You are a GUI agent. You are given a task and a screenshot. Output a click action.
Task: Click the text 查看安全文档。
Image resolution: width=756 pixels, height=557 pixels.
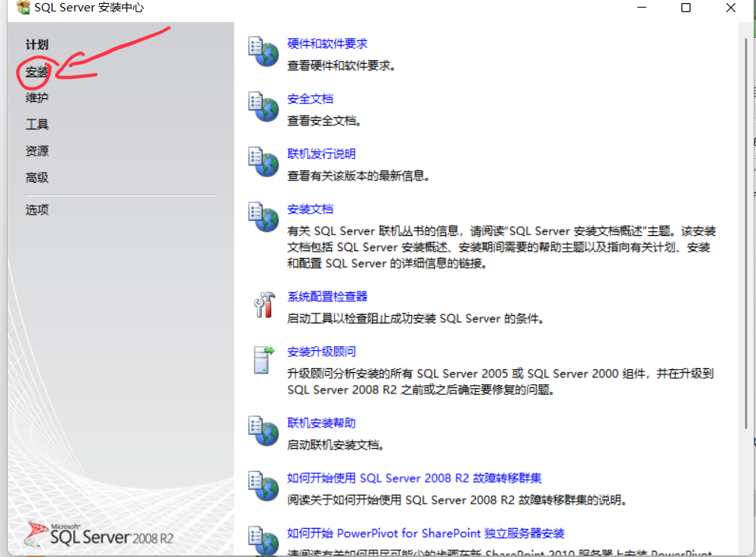pyautogui.click(x=324, y=120)
